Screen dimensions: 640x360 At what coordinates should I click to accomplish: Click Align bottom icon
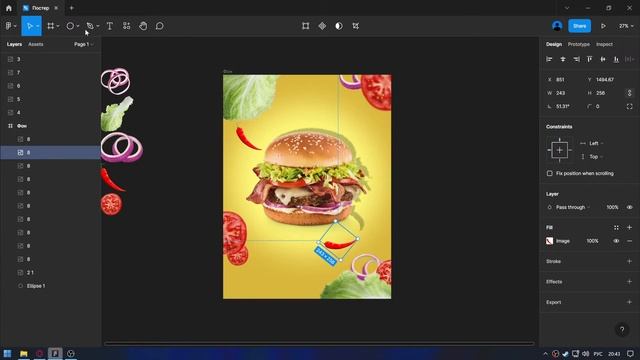[616, 59]
